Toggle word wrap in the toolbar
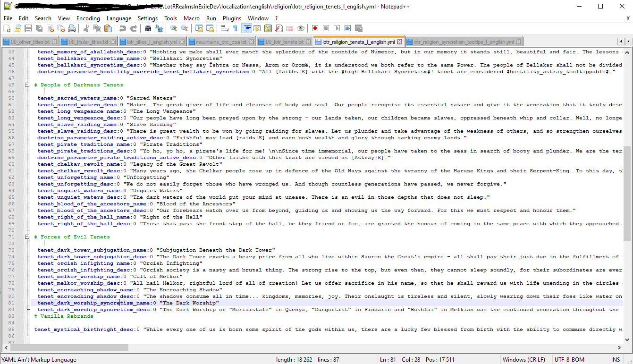 point(225,28)
